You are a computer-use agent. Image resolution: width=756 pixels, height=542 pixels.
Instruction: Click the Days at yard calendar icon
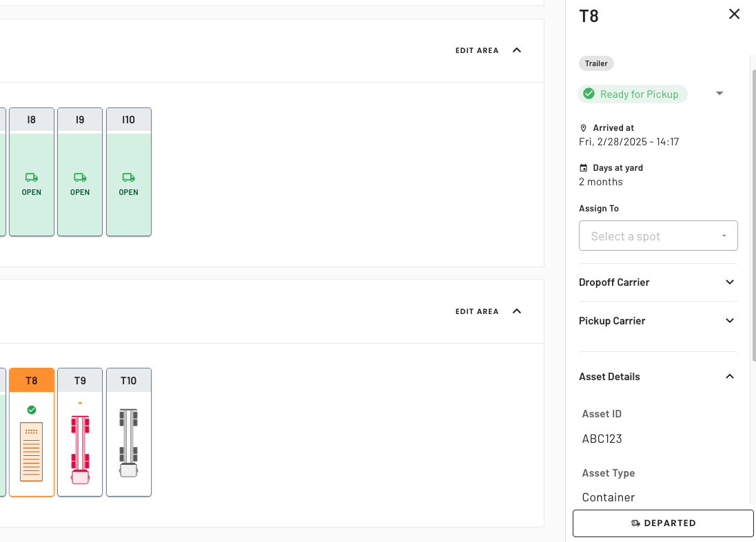[x=584, y=168]
